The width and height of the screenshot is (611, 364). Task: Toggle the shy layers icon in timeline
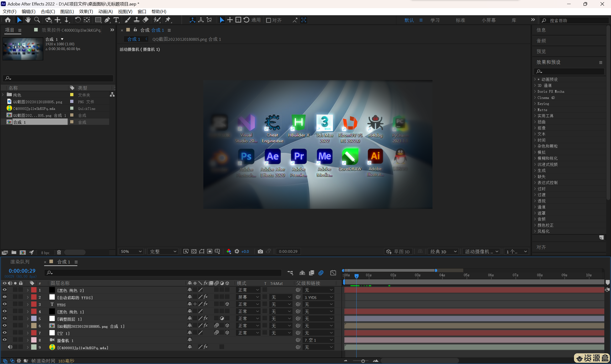pyautogui.click(x=302, y=273)
